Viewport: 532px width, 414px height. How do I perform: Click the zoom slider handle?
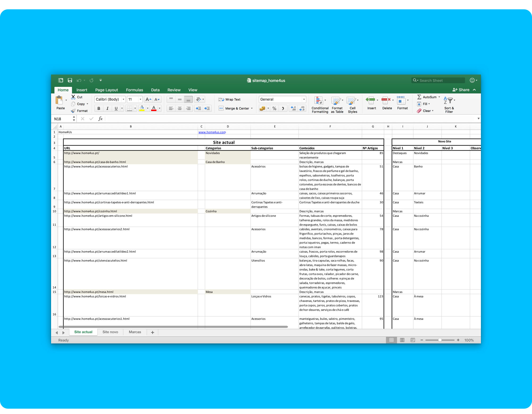[440, 340]
